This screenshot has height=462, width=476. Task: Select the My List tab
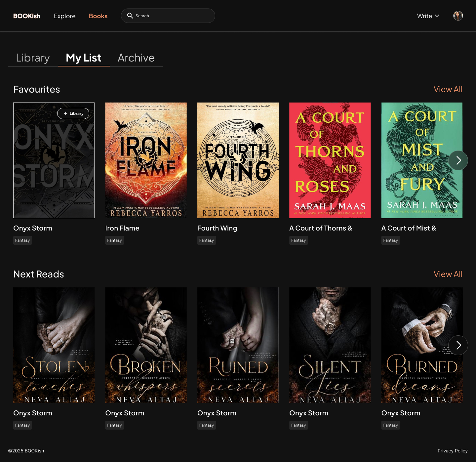pyautogui.click(x=84, y=58)
